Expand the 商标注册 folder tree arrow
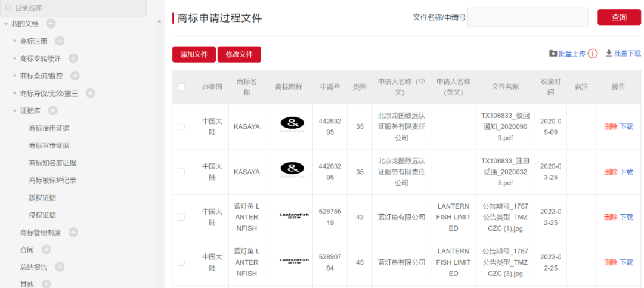644x288 pixels. pos(15,41)
